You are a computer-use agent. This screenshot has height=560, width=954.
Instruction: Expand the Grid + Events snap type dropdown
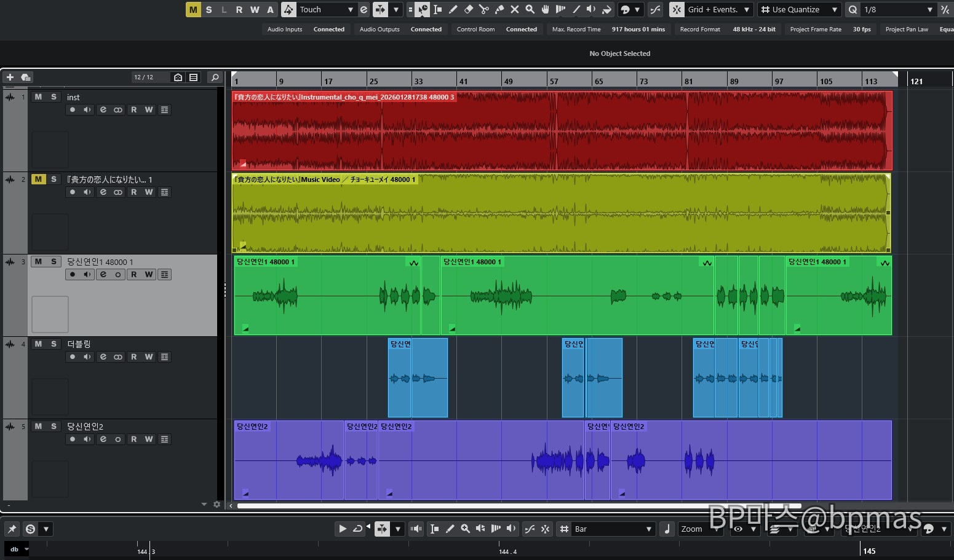pos(746,9)
